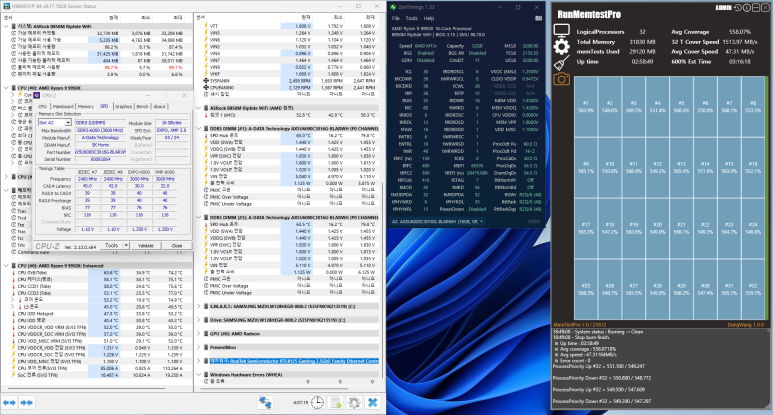773x415 pixels.
Task: Click DangWang 1.0.0 label in RunMemtestPro
Action: (x=745, y=325)
